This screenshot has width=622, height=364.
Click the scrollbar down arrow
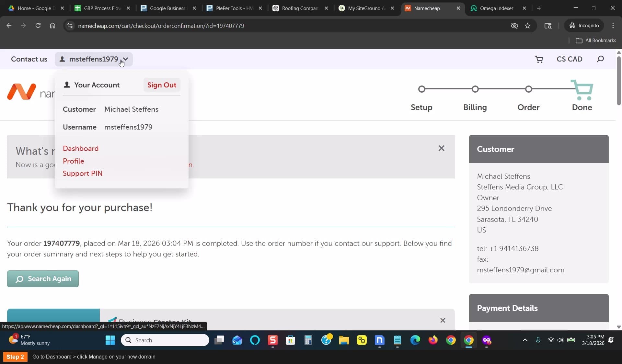pyautogui.click(x=619, y=327)
